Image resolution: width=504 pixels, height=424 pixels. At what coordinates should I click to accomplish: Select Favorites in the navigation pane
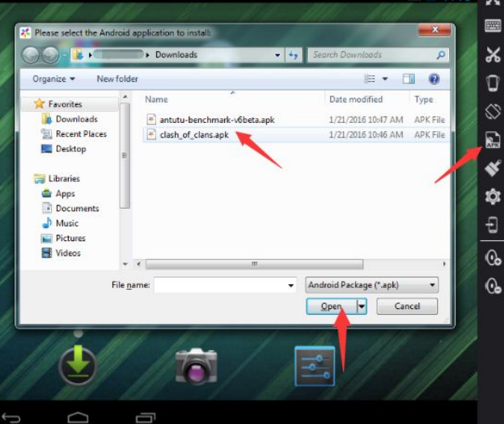pos(65,104)
